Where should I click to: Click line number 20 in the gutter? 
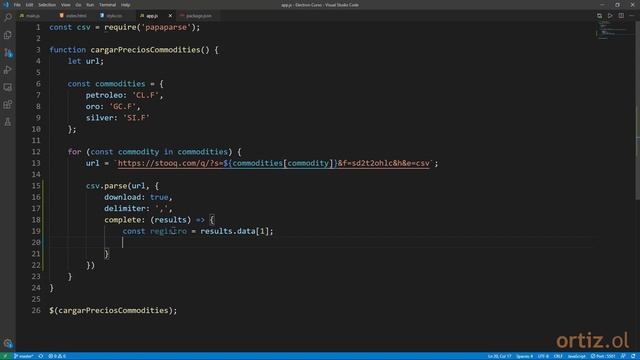[36, 242]
